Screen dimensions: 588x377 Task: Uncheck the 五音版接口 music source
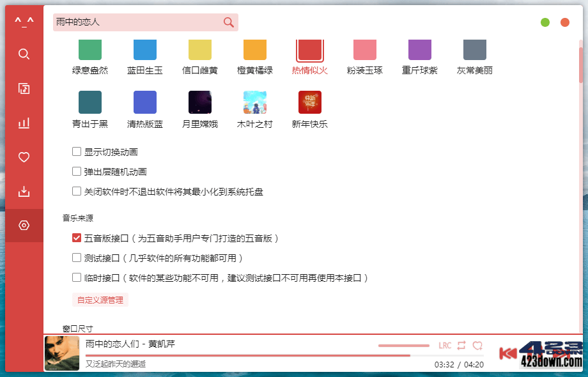[x=77, y=238]
